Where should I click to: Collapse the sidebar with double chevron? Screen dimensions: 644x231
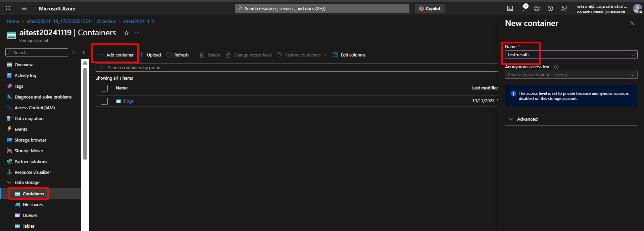click(84, 52)
